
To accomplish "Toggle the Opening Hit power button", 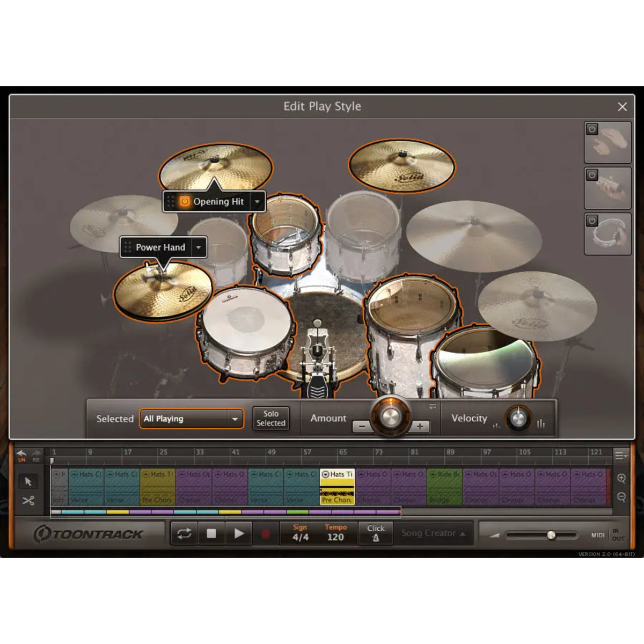I will coord(185,202).
